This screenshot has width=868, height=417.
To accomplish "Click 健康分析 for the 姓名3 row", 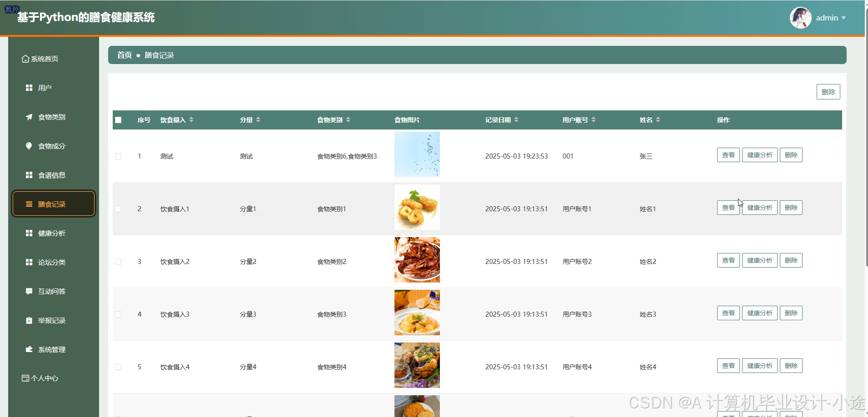I will 759,313.
